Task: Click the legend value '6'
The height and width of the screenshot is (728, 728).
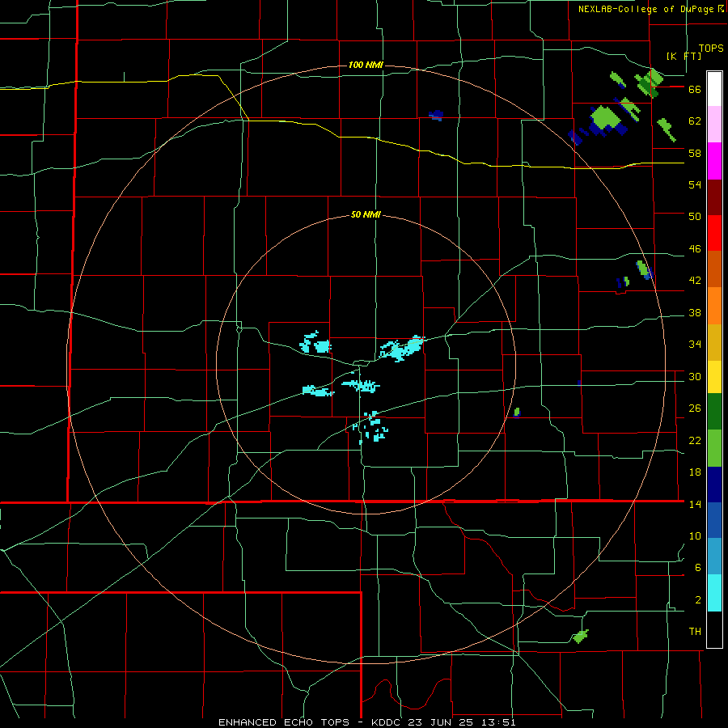Action: [x=698, y=568]
